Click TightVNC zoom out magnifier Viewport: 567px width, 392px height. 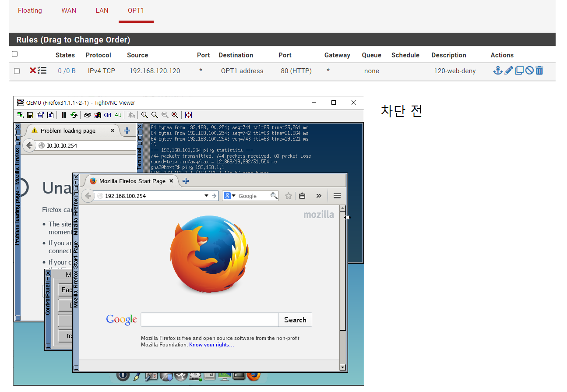155,115
